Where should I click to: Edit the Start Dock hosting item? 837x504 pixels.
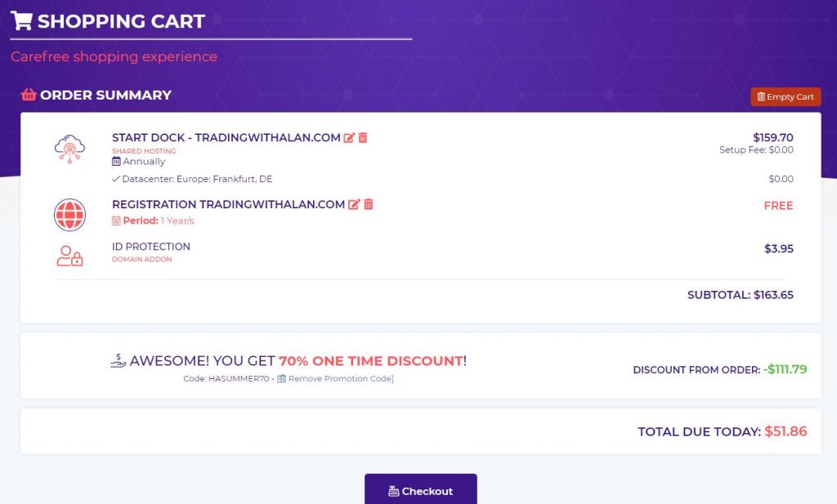350,138
